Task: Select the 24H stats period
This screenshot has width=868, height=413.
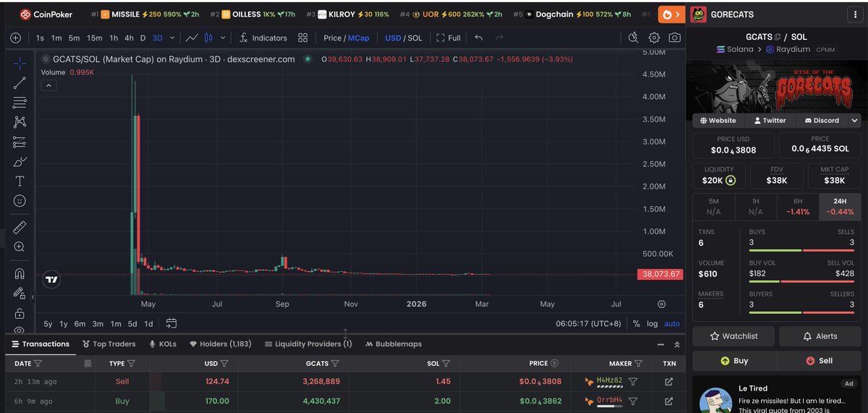Action: coord(841,207)
